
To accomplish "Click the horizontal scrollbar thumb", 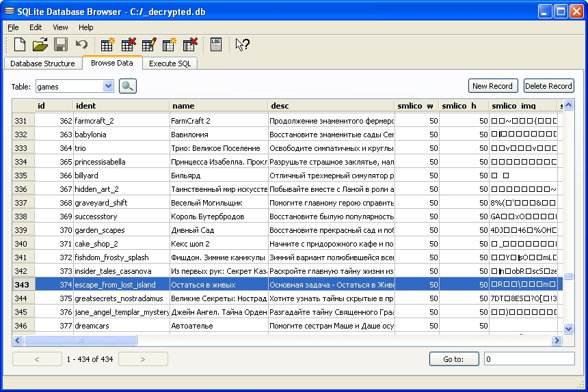I will click(x=80, y=340).
